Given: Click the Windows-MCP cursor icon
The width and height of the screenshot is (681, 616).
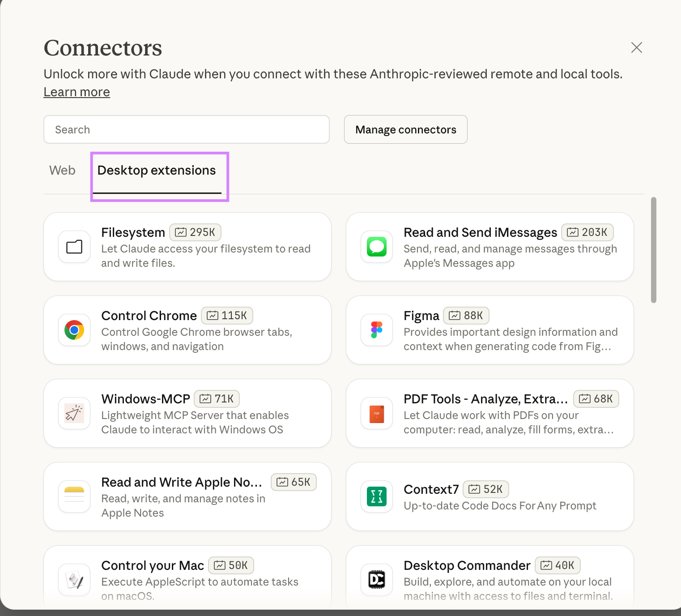Looking at the screenshot, I should (74, 413).
